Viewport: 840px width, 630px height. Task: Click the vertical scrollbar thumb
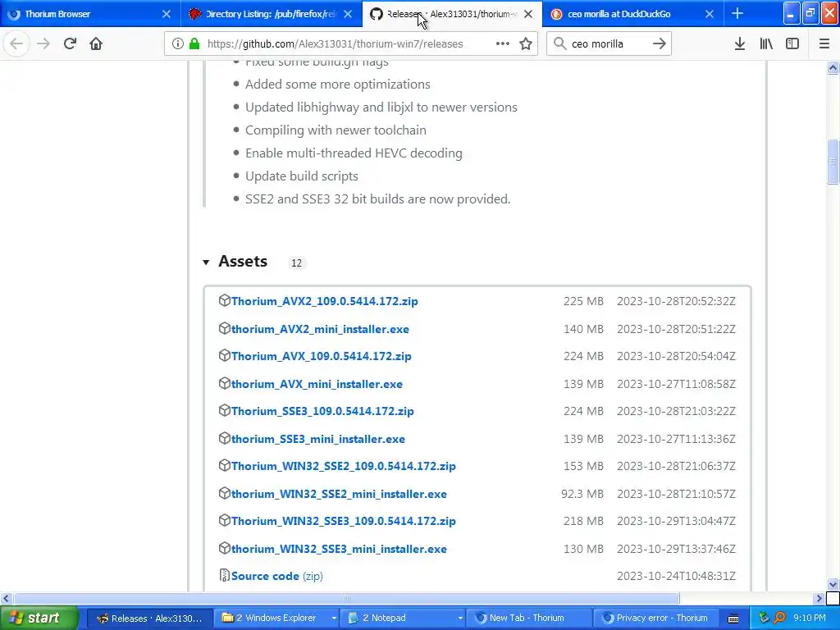[833, 162]
